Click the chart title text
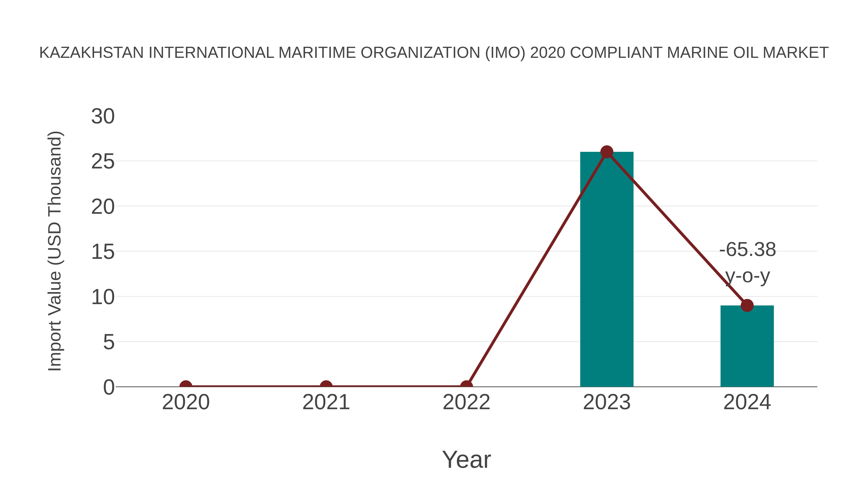This screenshot has height=488, width=868. [x=434, y=53]
